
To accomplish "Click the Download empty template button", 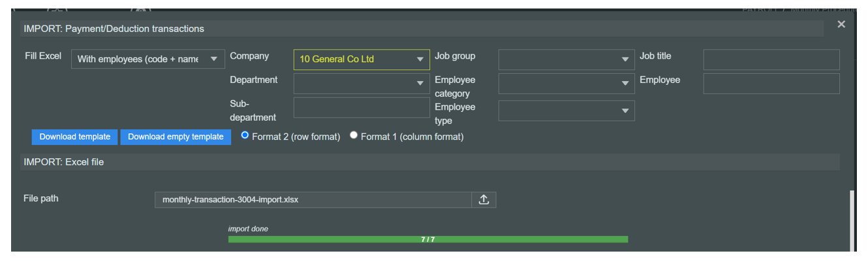I will click(176, 137).
